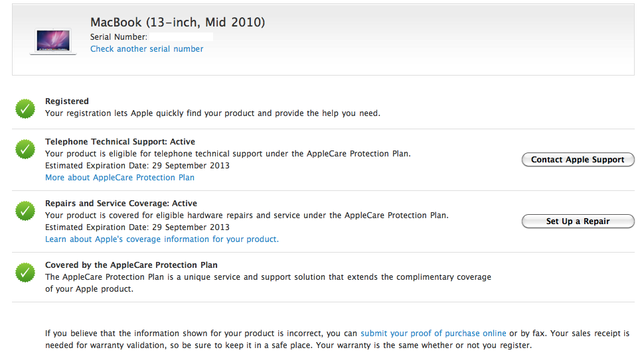644x364 pixels.
Task: Click expiration date under Telephone Technical Support
Action: [137, 166]
